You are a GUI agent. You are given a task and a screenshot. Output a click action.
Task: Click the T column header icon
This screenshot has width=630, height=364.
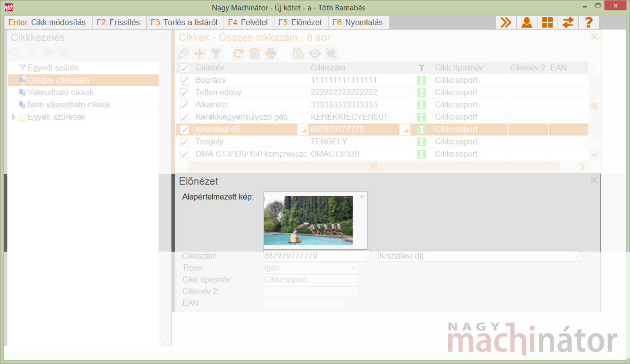point(421,68)
